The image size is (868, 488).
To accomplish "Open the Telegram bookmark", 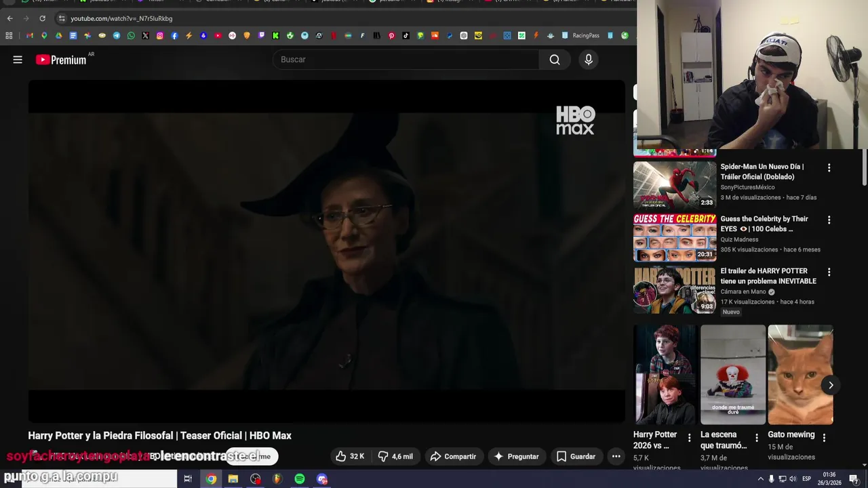I will coord(117,35).
